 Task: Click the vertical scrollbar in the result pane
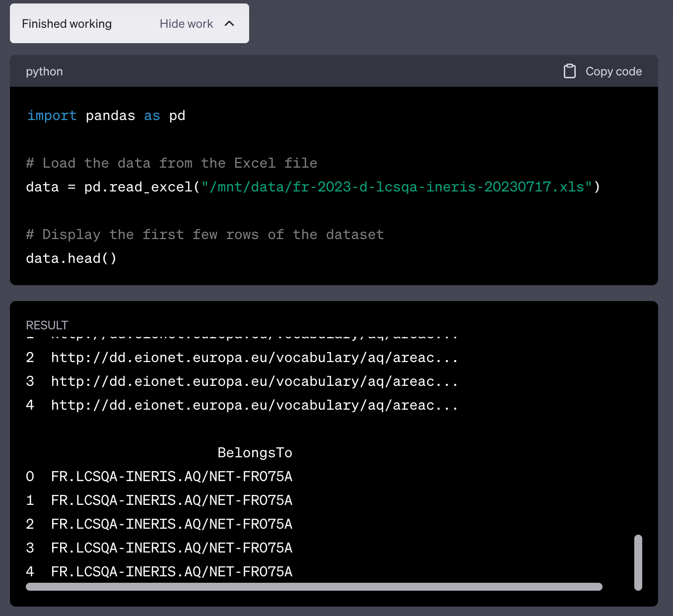(638, 563)
